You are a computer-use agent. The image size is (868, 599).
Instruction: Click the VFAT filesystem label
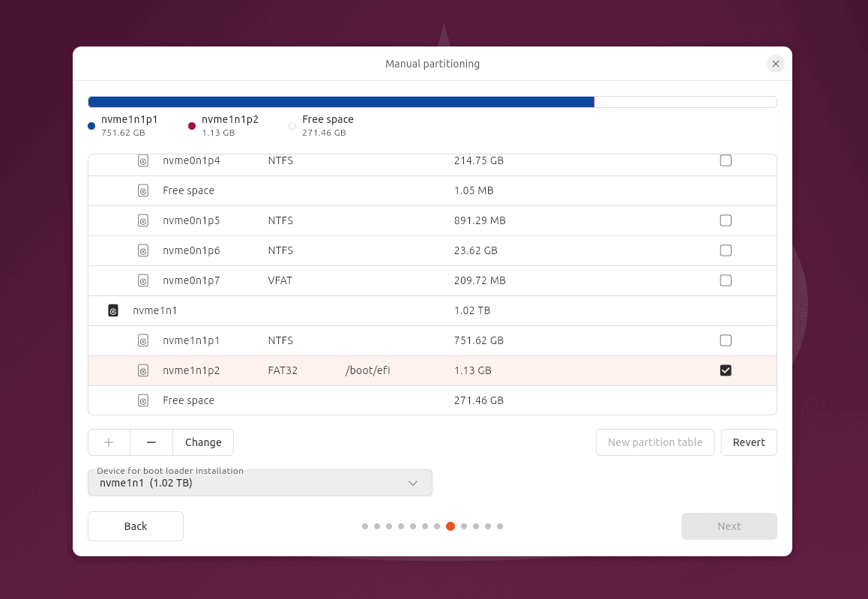[280, 280]
